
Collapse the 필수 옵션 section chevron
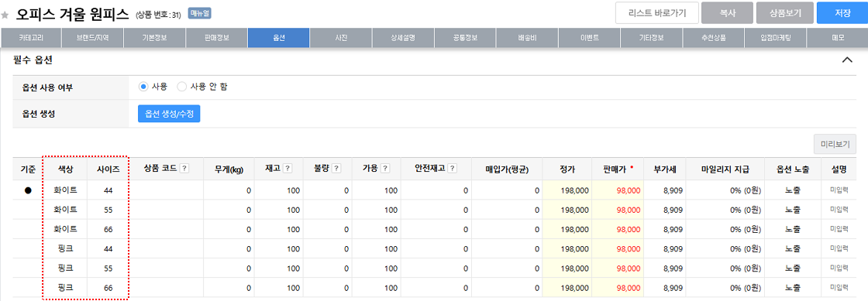point(847,60)
